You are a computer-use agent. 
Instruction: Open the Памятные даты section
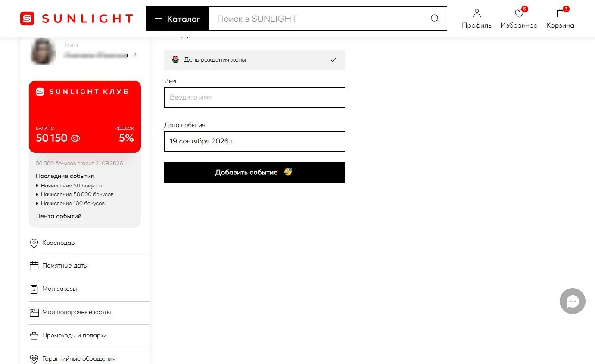65,266
